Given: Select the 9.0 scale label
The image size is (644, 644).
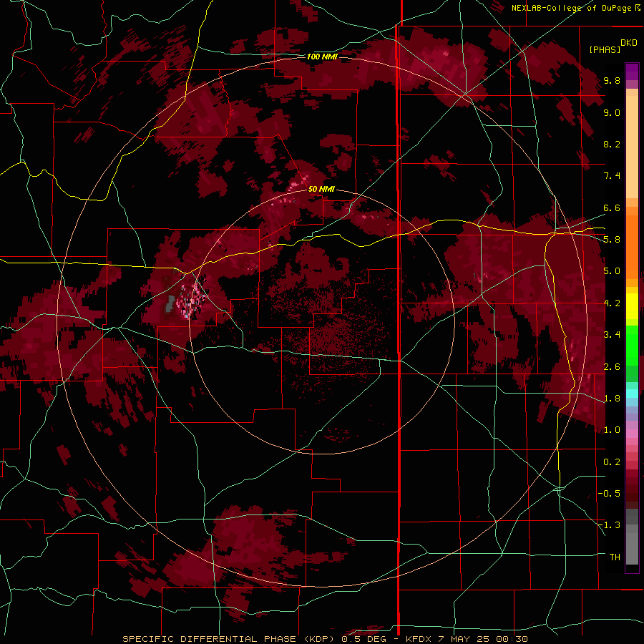Looking at the screenshot, I should click(x=612, y=112).
